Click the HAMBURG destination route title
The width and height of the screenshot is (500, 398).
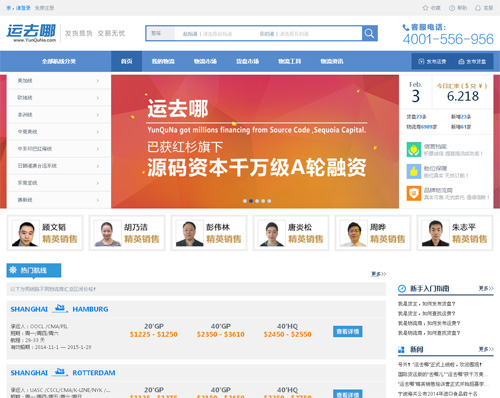click(x=90, y=309)
